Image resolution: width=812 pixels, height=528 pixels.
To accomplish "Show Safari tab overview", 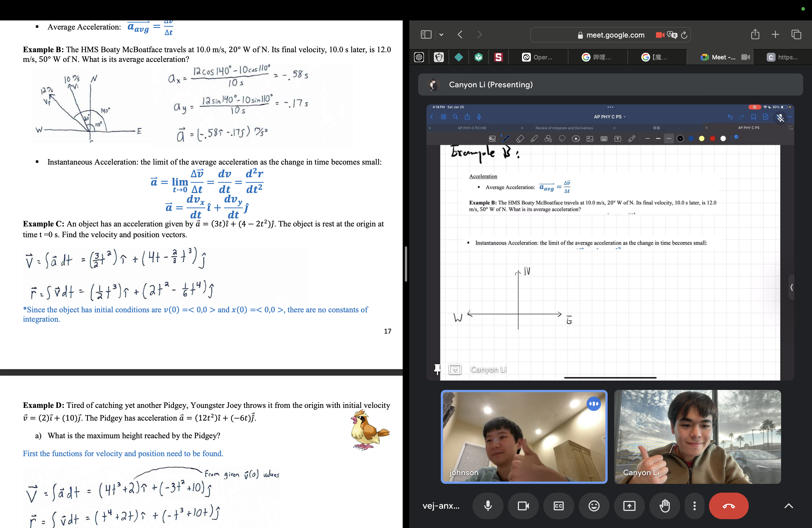I will click(796, 35).
